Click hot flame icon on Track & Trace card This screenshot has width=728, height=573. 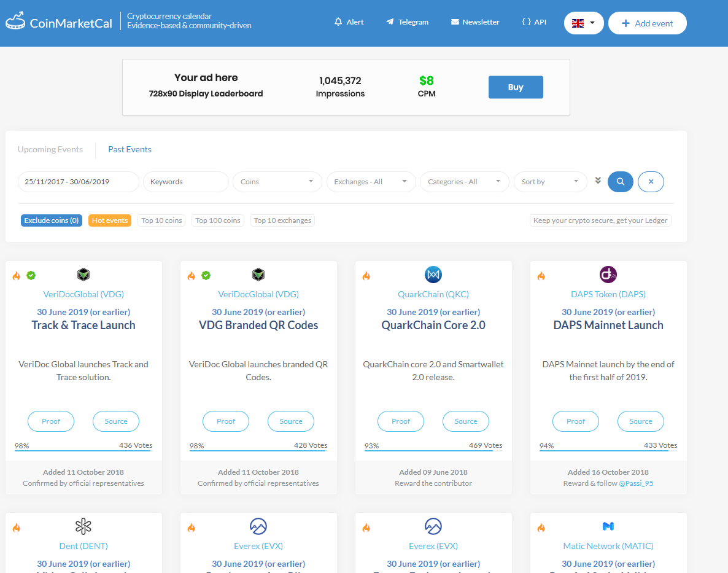tap(17, 276)
